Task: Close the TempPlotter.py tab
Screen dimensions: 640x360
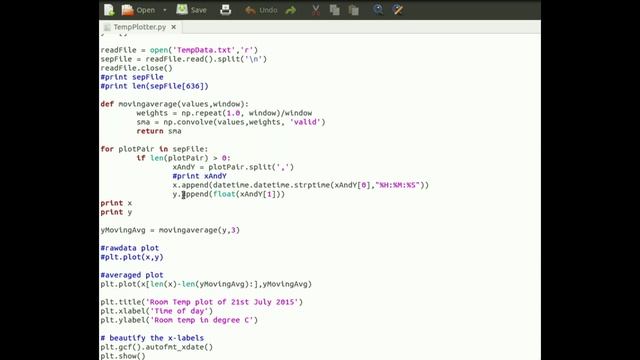Action: [x=173, y=27]
